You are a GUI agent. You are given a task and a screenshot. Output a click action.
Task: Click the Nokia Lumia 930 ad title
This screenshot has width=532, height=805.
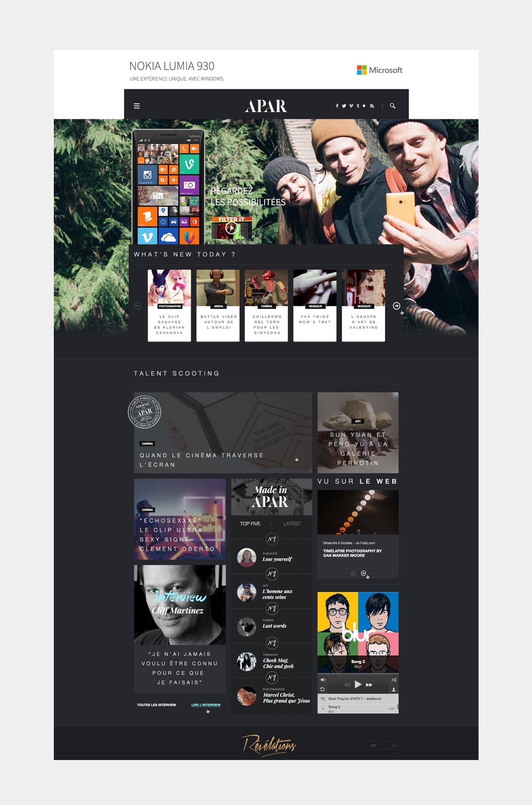172,66
